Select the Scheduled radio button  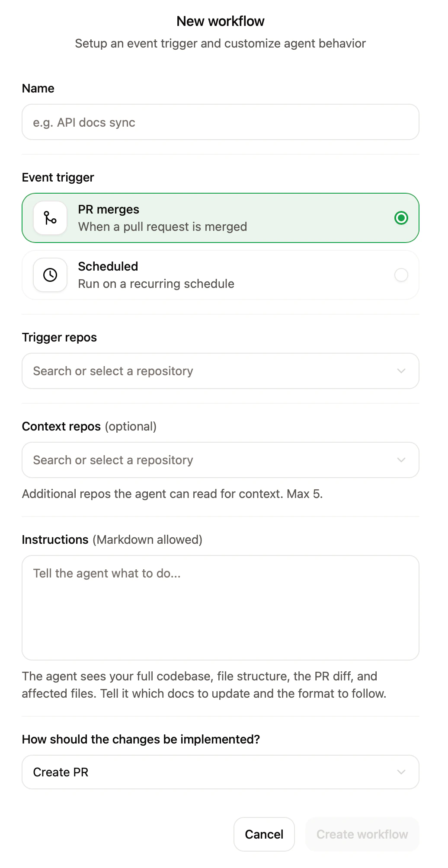pos(401,275)
